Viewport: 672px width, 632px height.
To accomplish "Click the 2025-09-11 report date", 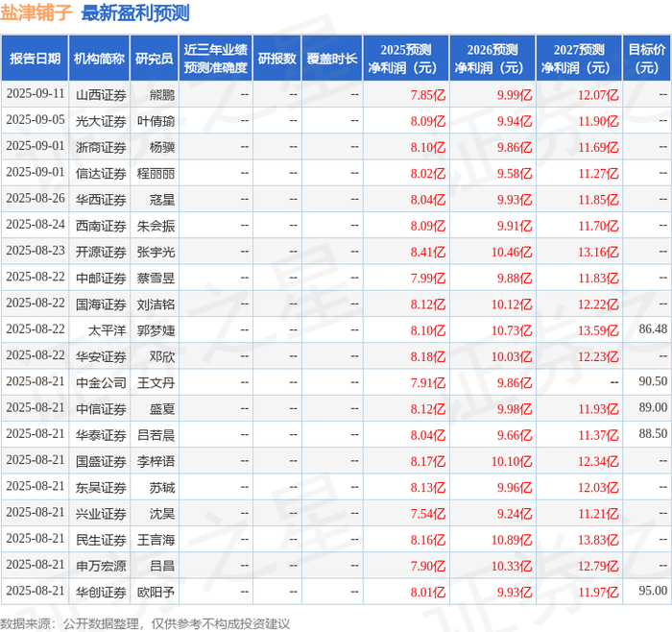I will pos(36,93).
